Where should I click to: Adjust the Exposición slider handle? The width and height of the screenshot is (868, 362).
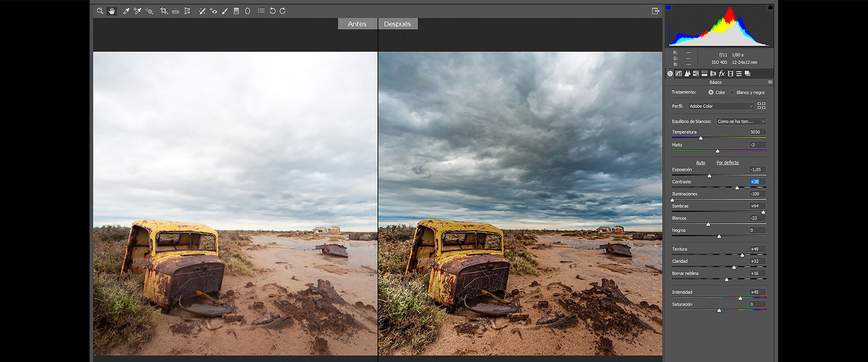[x=709, y=176]
